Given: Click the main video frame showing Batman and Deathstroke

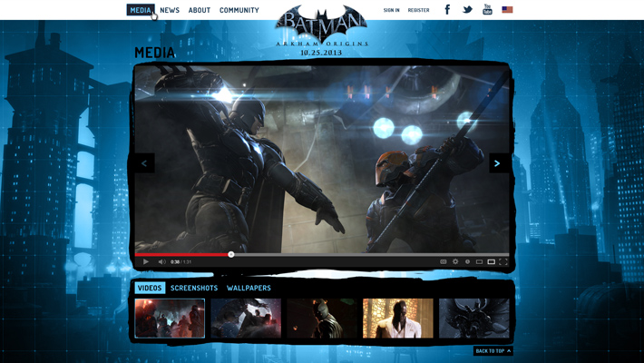Looking at the screenshot, I should 322,159.
